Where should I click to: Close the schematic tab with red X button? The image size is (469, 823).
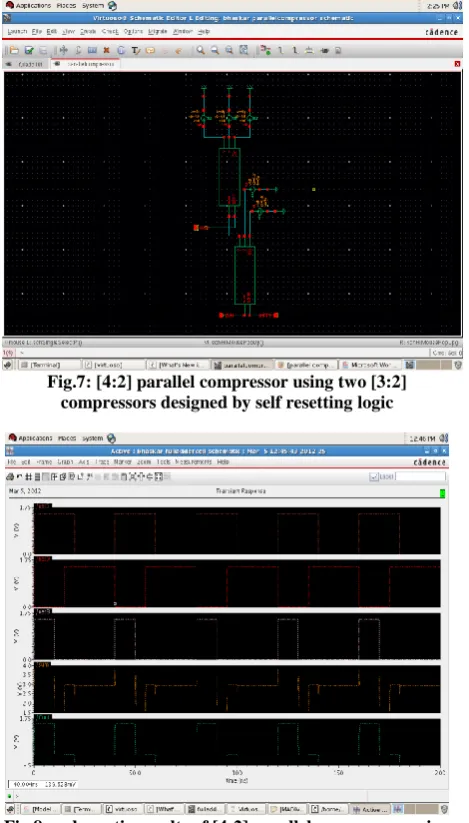point(457,64)
